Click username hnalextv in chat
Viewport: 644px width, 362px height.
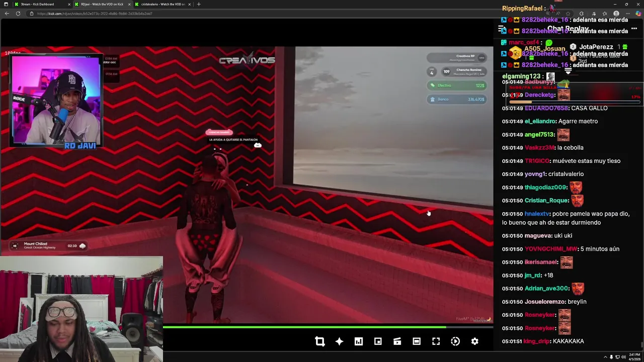tap(537, 214)
